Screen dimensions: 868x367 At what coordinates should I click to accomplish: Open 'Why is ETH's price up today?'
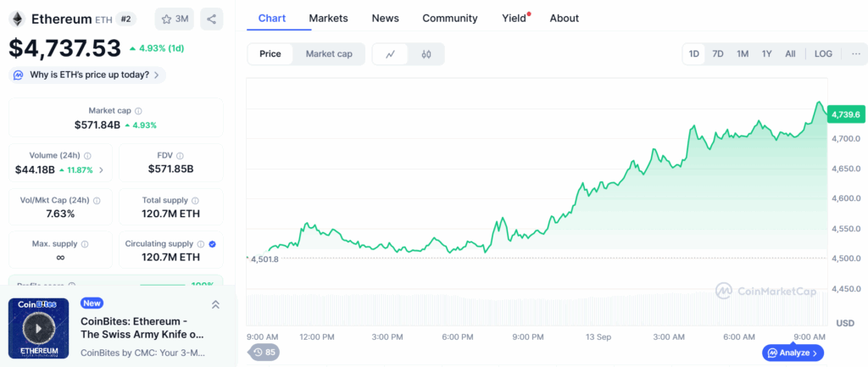pyautogui.click(x=87, y=75)
